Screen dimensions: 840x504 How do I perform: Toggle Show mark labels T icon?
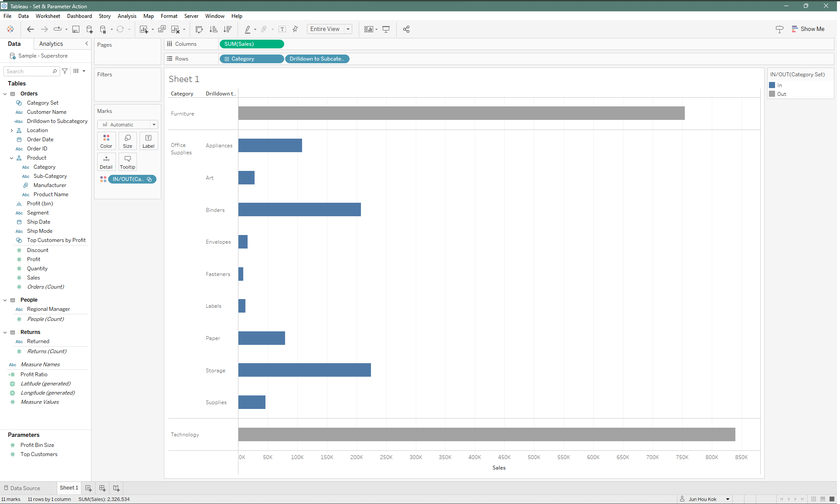click(x=282, y=29)
